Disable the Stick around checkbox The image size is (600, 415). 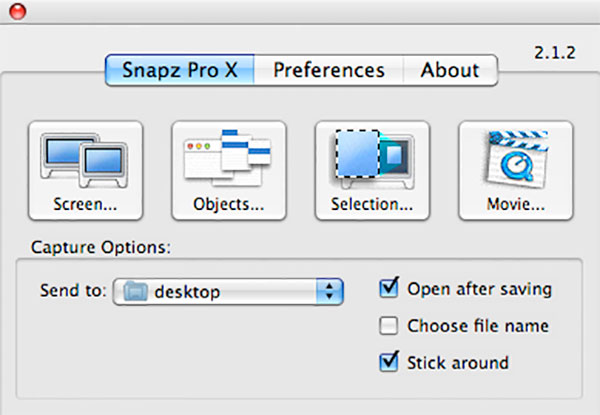(x=389, y=362)
